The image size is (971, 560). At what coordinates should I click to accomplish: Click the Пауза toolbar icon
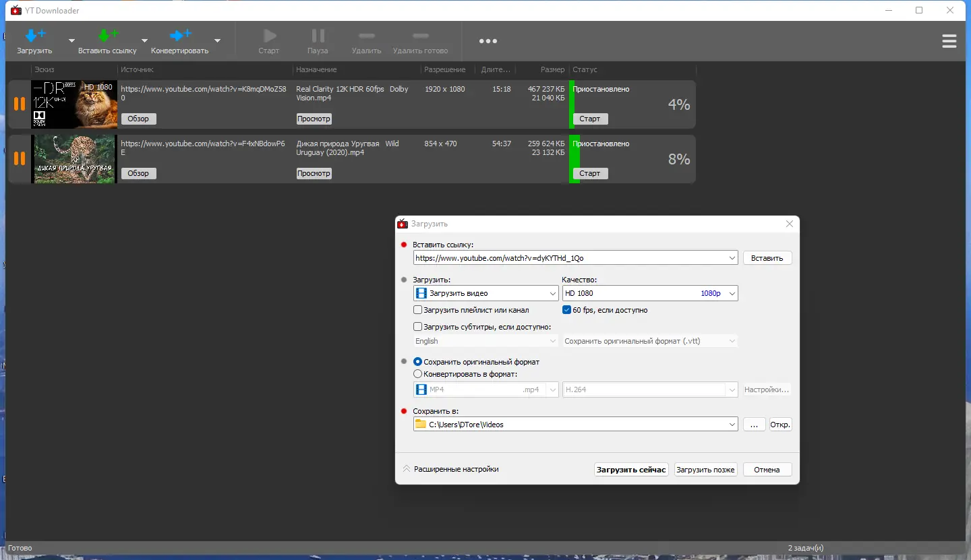click(x=318, y=36)
